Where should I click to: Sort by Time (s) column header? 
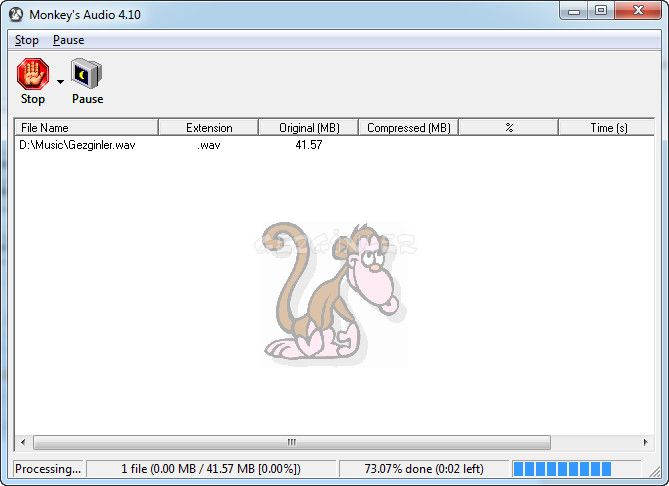607,128
